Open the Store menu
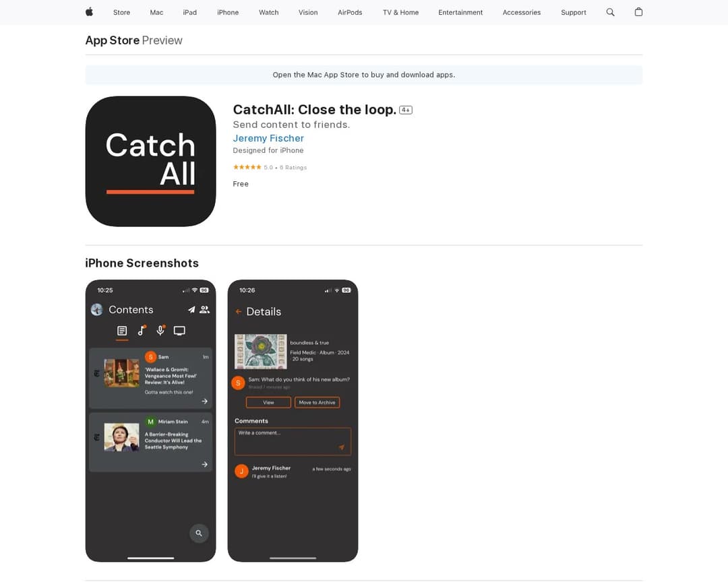Image resolution: width=728 pixels, height=582 pixels. (121, 13)
